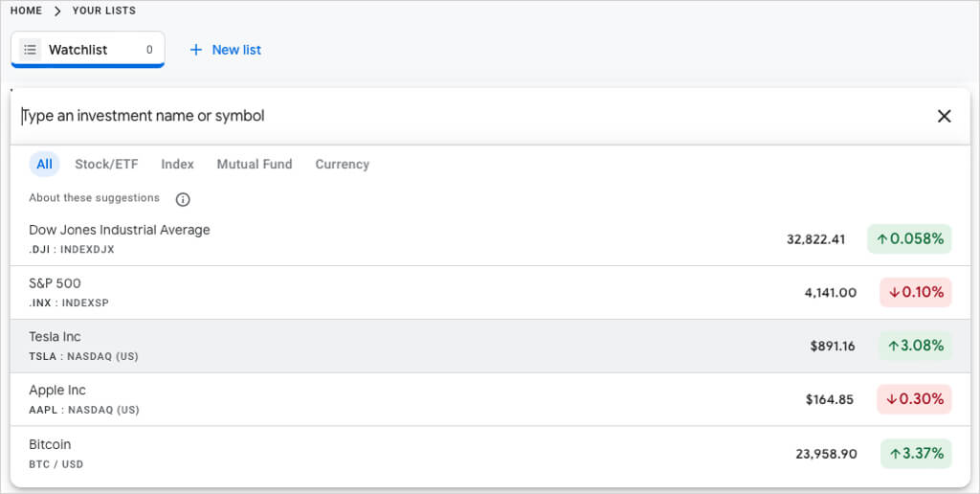The width and height of the screenshot is (980, 494).
Task: Select the All filter tab
Action: click(x=44, y=164)
